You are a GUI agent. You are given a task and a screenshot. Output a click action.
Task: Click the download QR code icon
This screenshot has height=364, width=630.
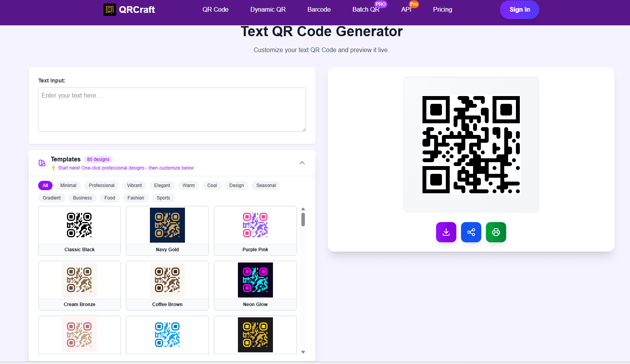click(x=446, y=232)
